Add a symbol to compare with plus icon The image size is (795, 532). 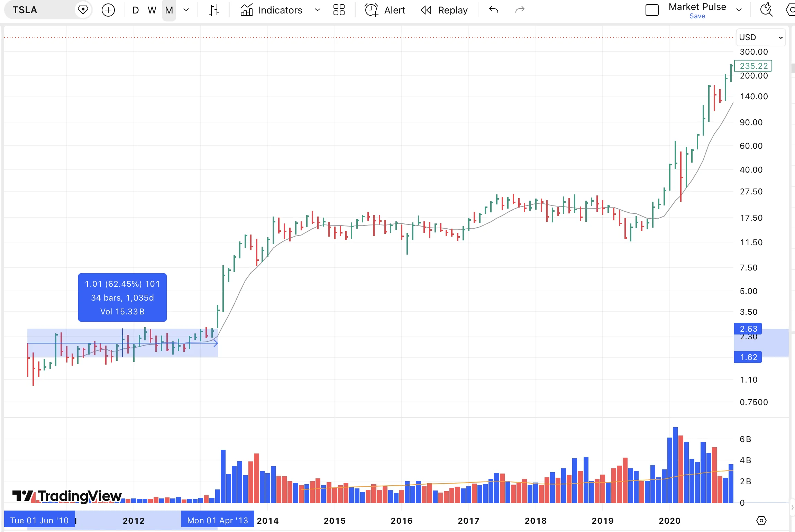(108, 10)
